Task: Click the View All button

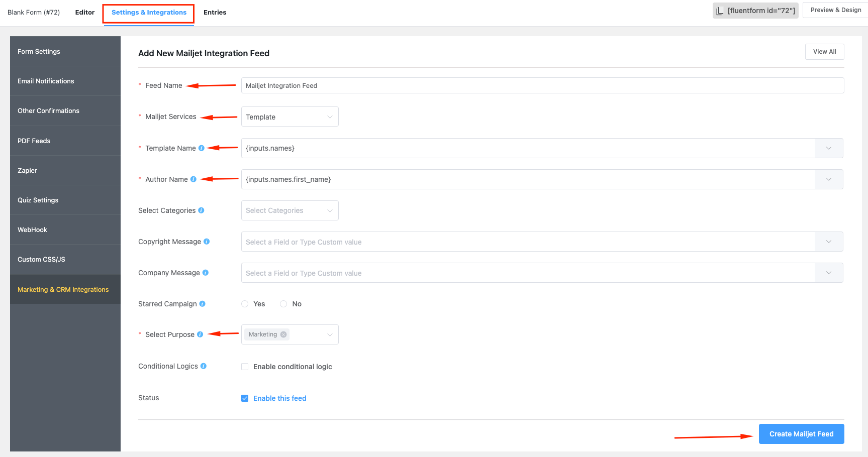Action: (824, 52)
